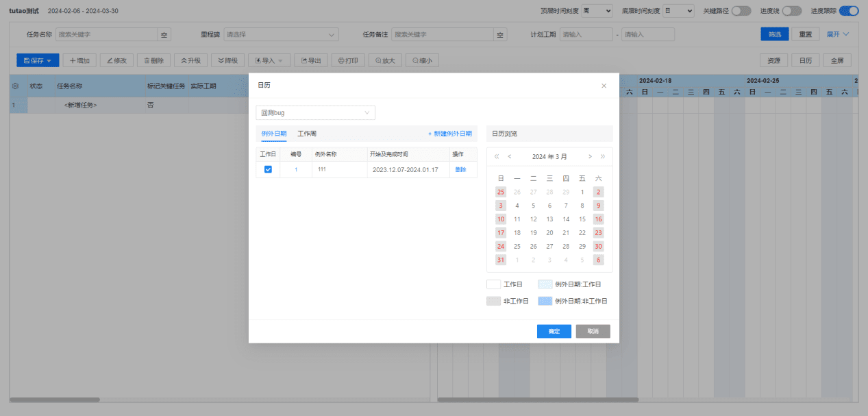
Task: Click the 任务备注 search input
Action: 443,34
